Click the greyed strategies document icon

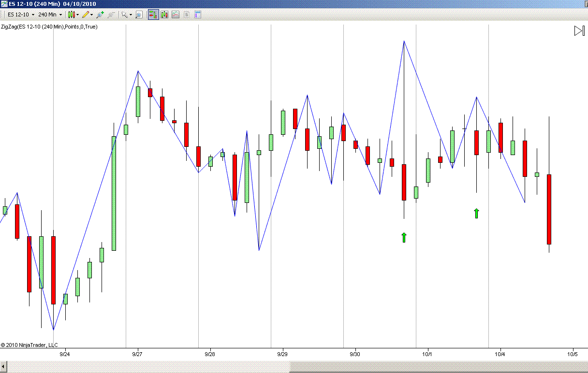pos(187,14)
